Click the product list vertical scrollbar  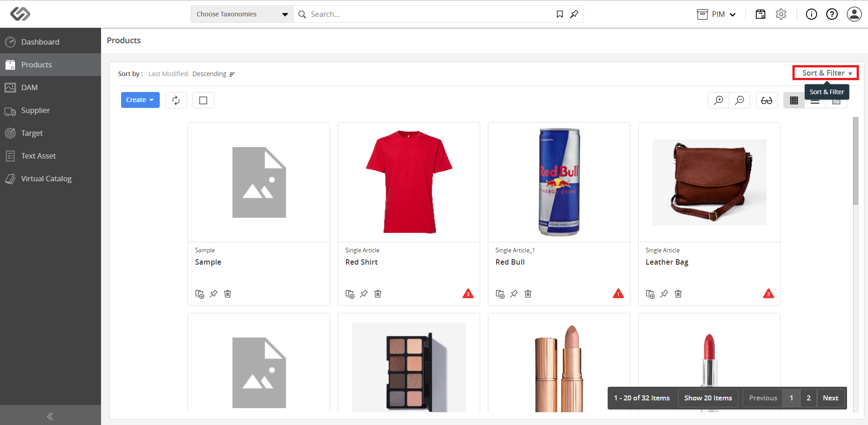pyautogui.click(x=856, y=161)
